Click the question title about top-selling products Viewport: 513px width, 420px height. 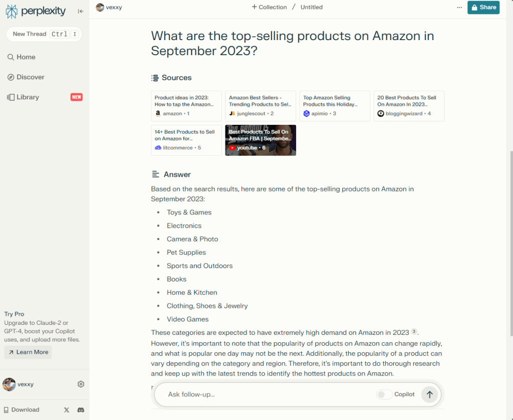point(293,43)
